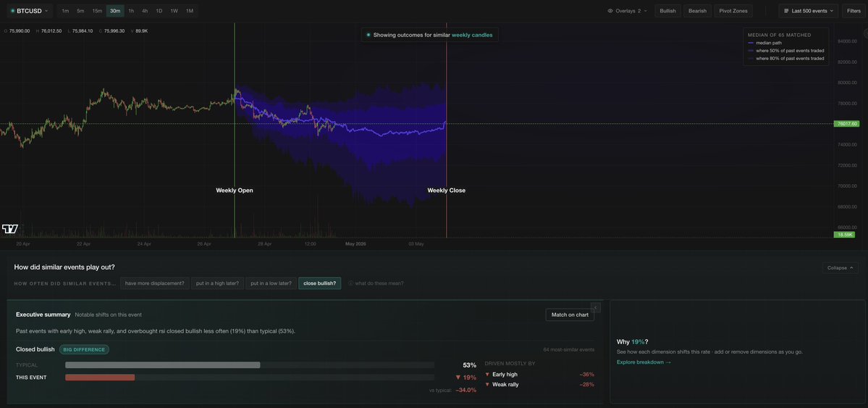The height and width of the screenshot is (408, 868).
Task: Toggle the Pivot Zones overlay
Action: tap(733, 11)
